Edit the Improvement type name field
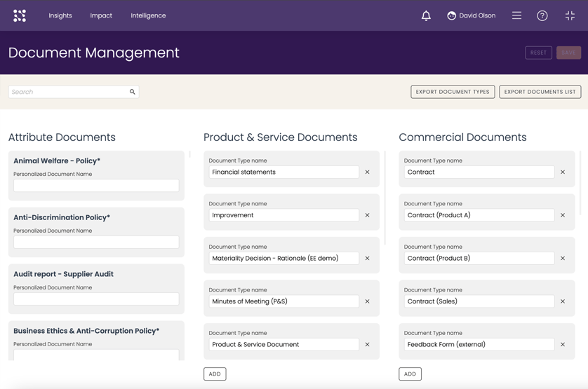The width and height of the screenshot is (588, 389). (x=284, y=215)
